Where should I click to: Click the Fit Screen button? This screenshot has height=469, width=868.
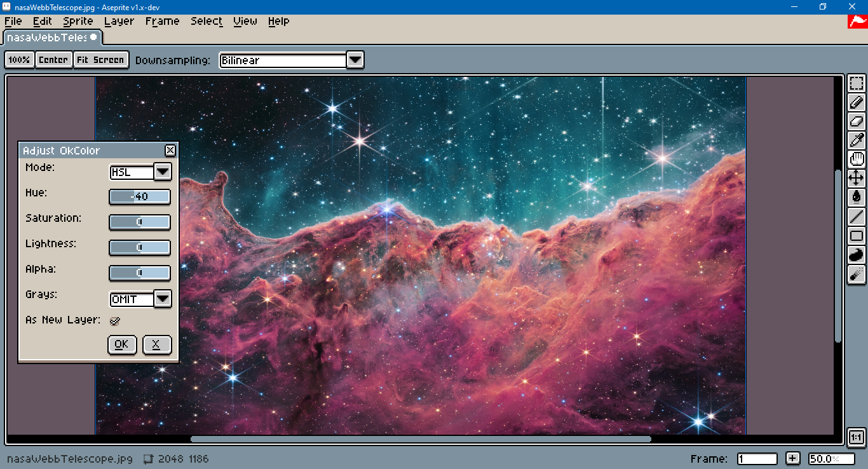[100, 60]
